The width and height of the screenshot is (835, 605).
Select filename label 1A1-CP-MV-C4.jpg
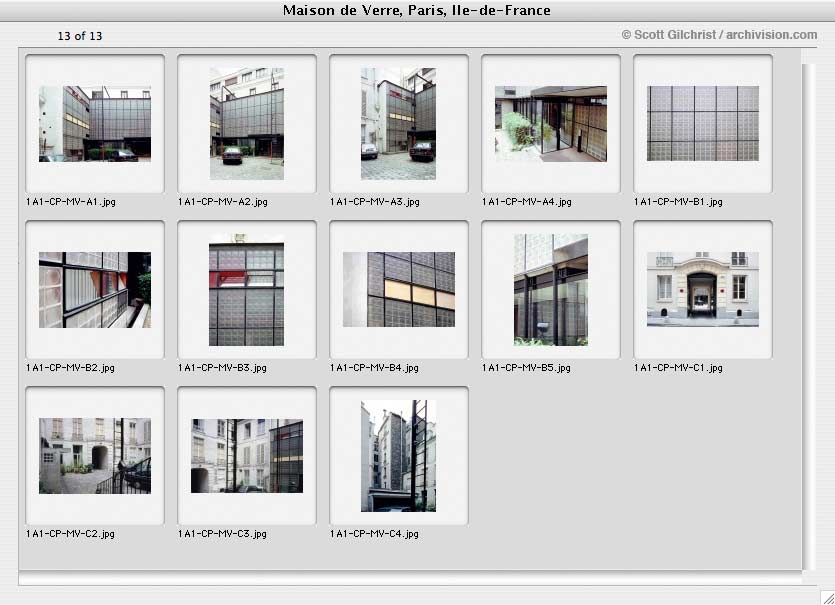[x=374, y=534]
